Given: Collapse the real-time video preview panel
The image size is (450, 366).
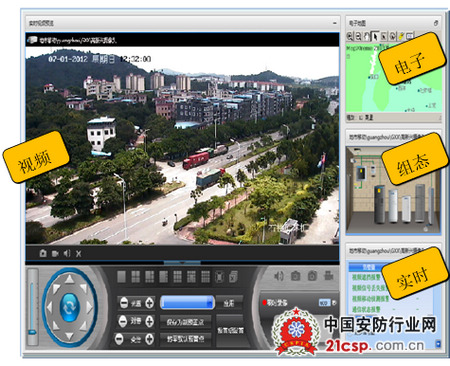Looking at the screenshot, I should coord(335,23).
